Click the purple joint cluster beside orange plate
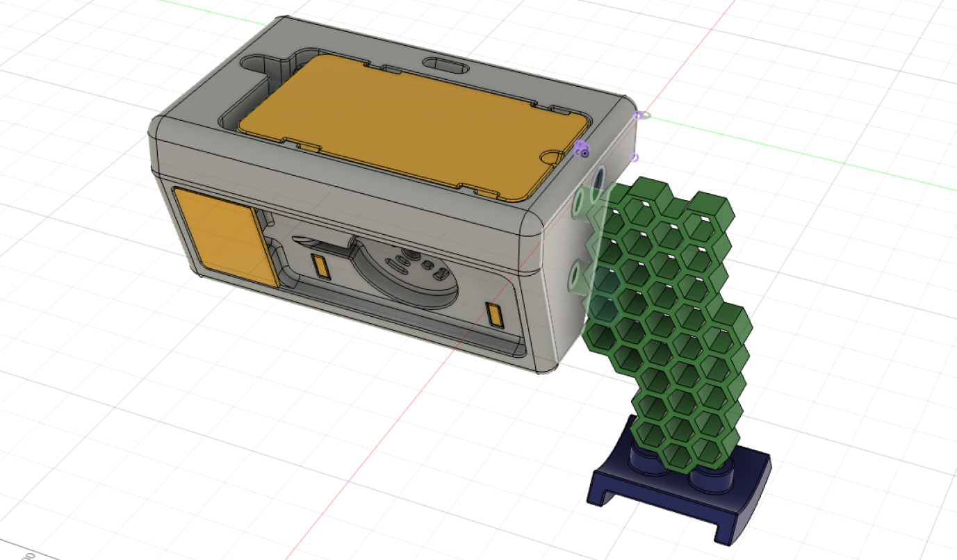The width and height of the screenshot is (957, 560). point(582,148)
